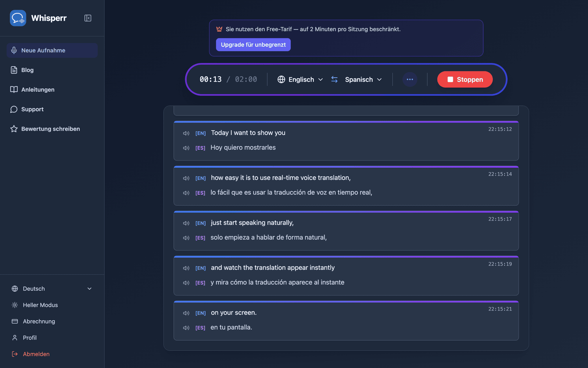Click timestamp 22:15:17
This screenshot has width=588, height=368.
(x=500, y=219)
